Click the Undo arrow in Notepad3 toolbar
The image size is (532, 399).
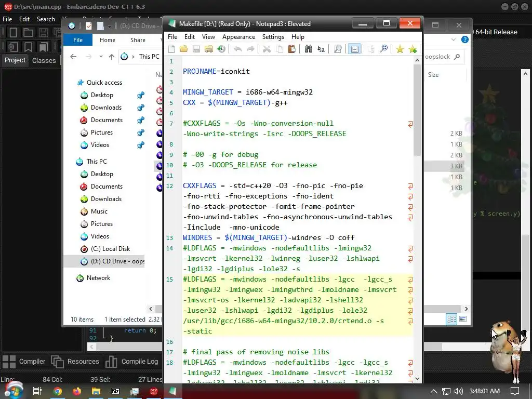pos(237,49)
